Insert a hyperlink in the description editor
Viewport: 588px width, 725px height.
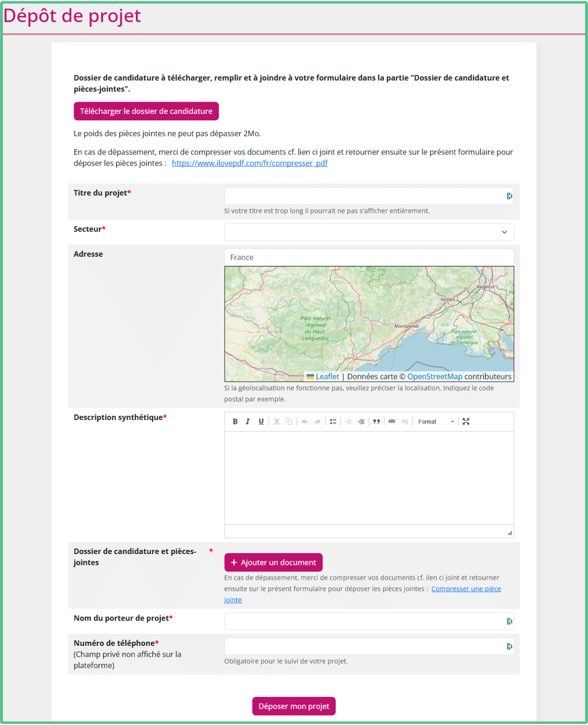coord(392,422)
